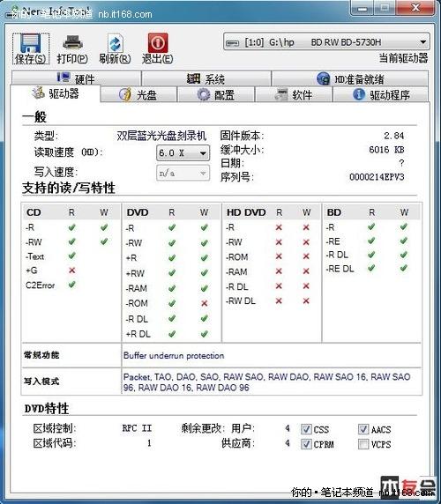441x504 pixels.
Task: Open the Disc (光盘) tab
Action: pos(138,94)
